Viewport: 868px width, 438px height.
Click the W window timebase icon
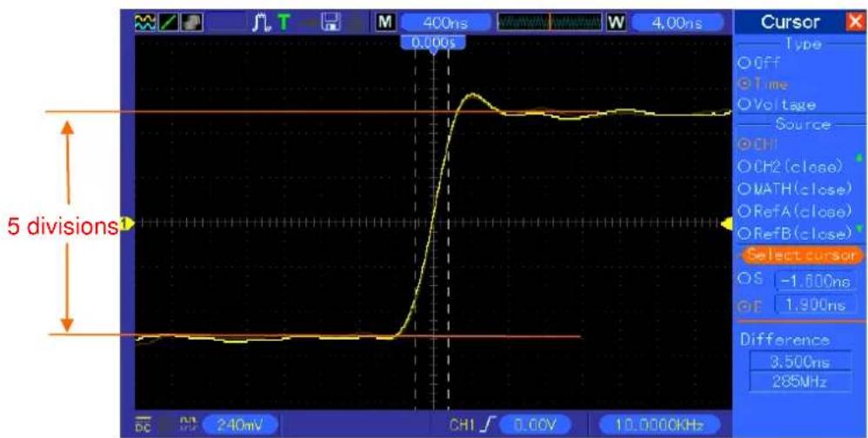click(x=615, y=22)
